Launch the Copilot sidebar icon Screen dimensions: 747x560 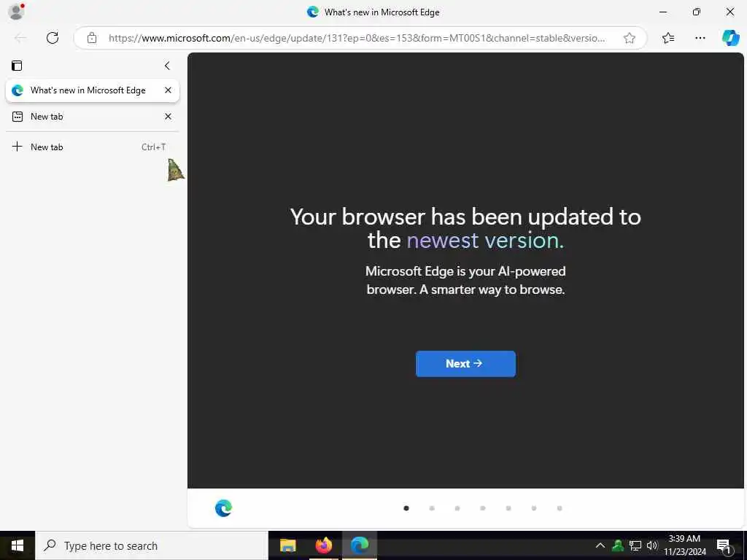(x=730, y=38)
